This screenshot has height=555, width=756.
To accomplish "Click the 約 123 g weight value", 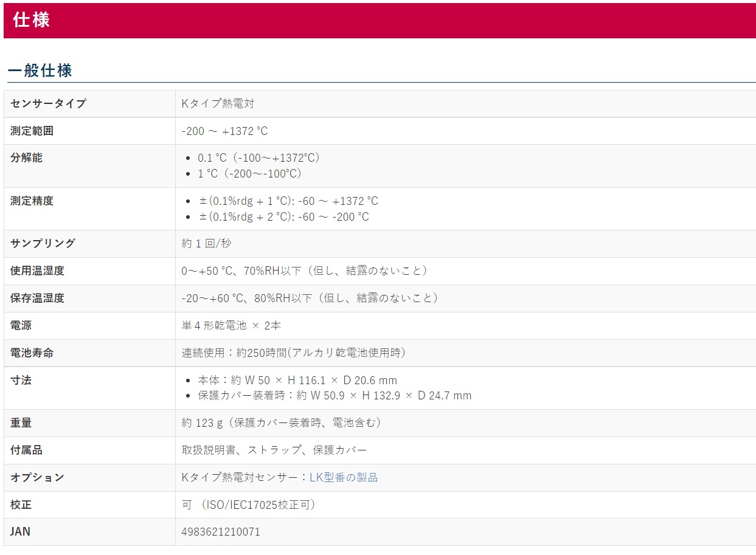I will 281,422.
